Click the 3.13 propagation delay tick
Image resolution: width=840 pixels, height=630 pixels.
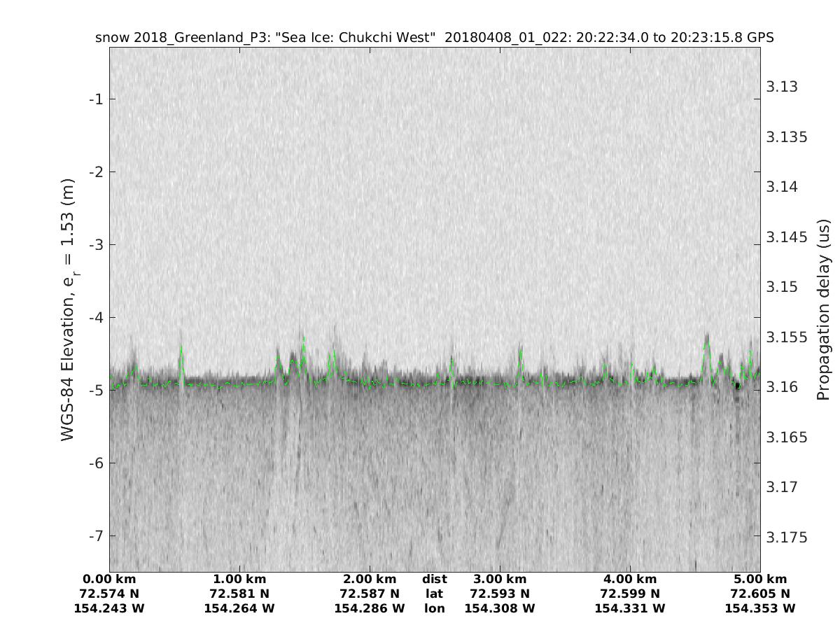pos(782,87)
